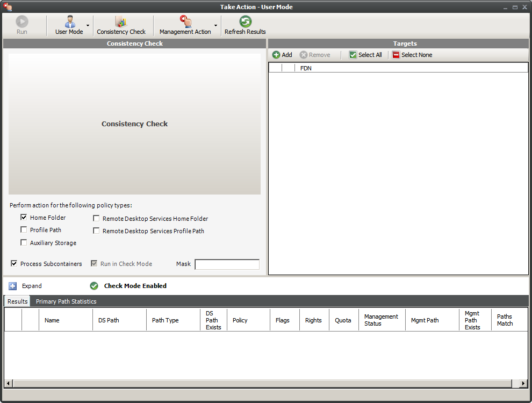
Task: Click the Add targets button label
Action: click(x=287, y=55)
